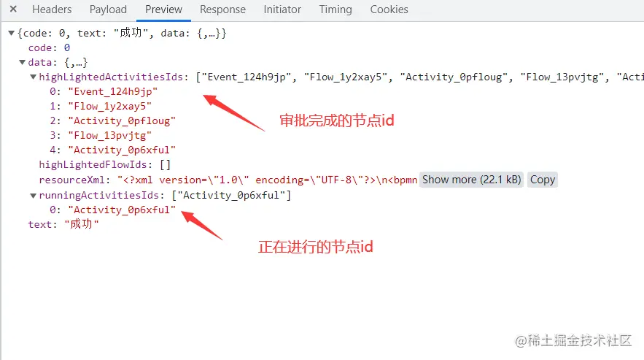Close the network request details panel
644x360 pixels.
(13, 9)
